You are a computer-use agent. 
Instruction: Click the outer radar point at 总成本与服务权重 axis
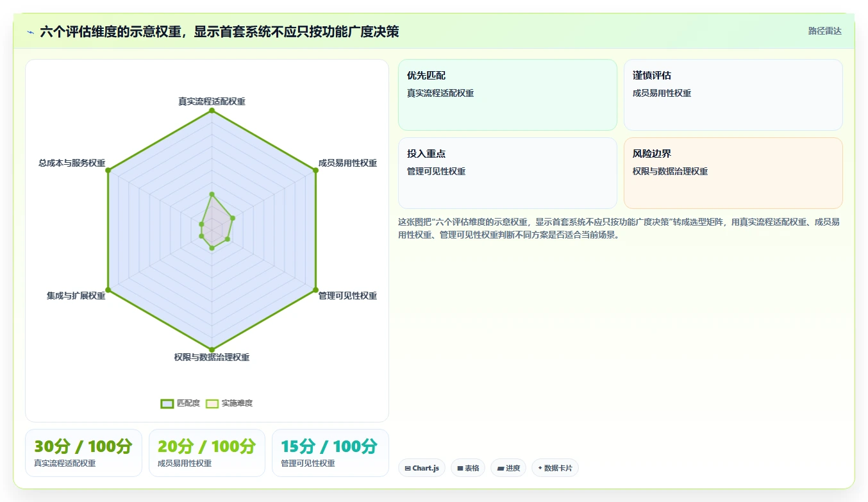[x=108, y=170]
